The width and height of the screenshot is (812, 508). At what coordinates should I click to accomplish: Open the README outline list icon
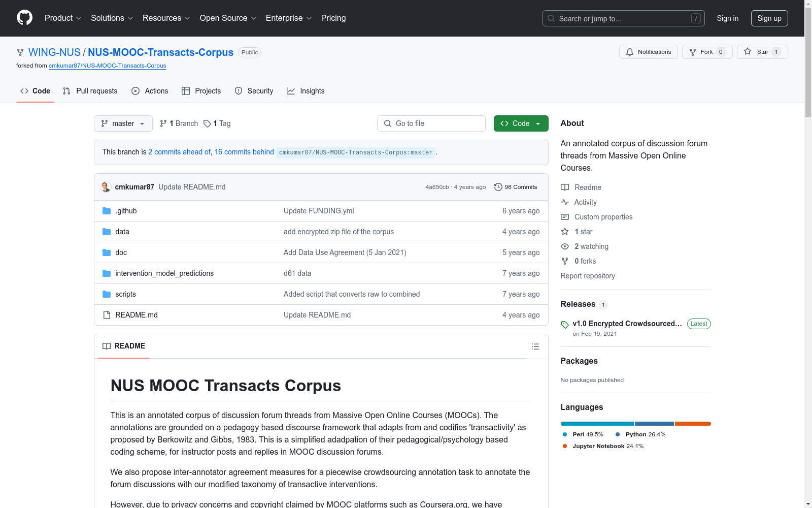[x=535, y=346]
